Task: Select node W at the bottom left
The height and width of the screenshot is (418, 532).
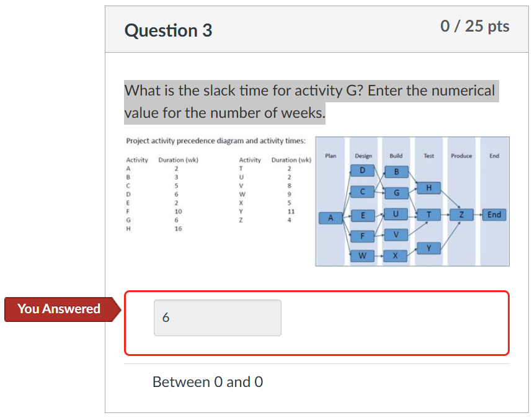Action: 363,255
